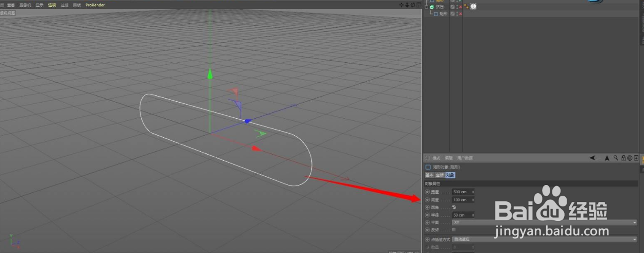Enable the red X on 挤压 row
Viewport: 644px width, 253px height.
coord(460,7)
